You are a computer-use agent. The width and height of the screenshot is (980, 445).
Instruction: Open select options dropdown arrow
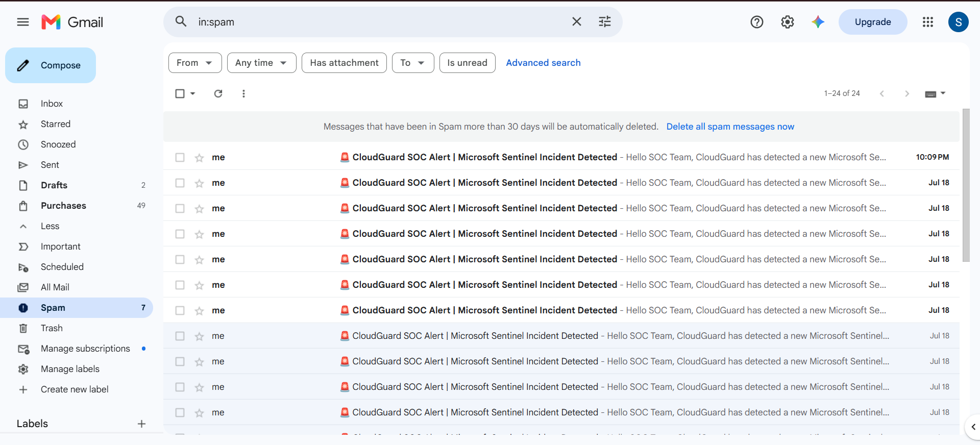(x=193, y=93)
